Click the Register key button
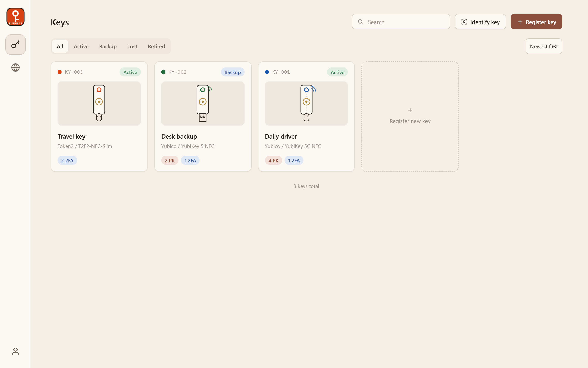588x368 pixels. click(x=536, y=22)
